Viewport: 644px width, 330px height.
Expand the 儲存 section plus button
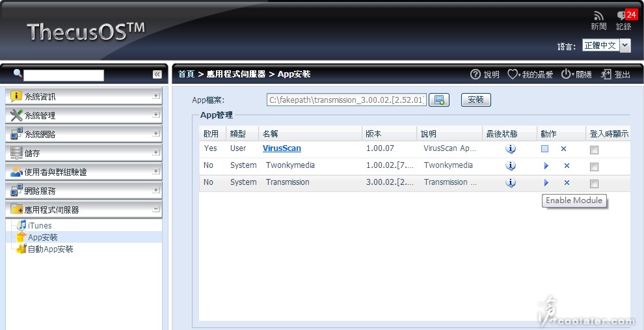tap(155, 152)
